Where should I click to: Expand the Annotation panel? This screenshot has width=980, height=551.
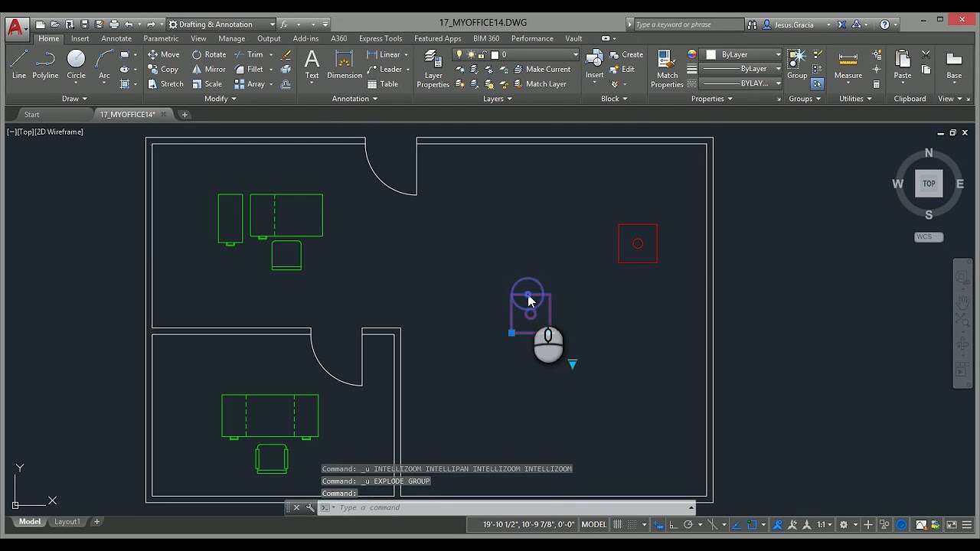[x=354, y=99]
